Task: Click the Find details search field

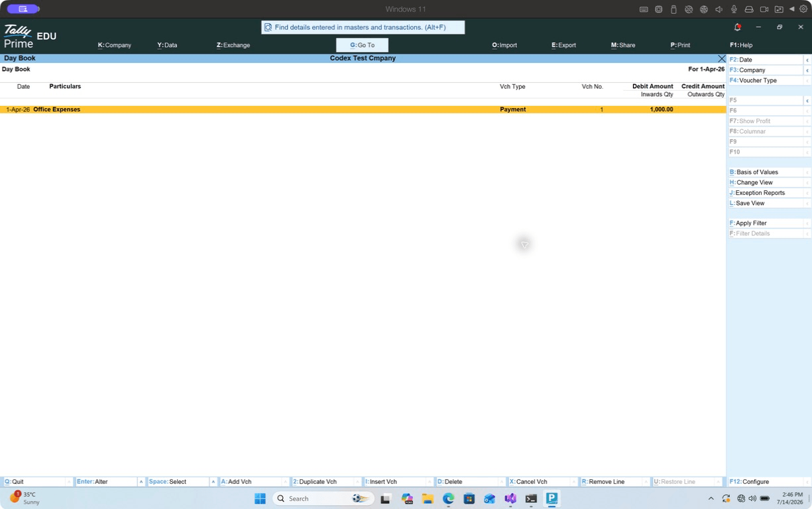Action: (363, 27)
